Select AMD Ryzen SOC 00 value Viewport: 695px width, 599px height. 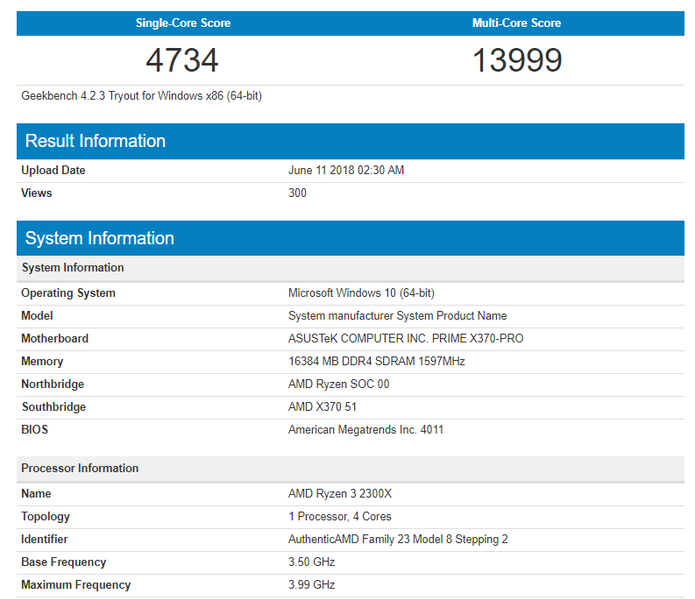pyautogui.click(x=339, y=384)
